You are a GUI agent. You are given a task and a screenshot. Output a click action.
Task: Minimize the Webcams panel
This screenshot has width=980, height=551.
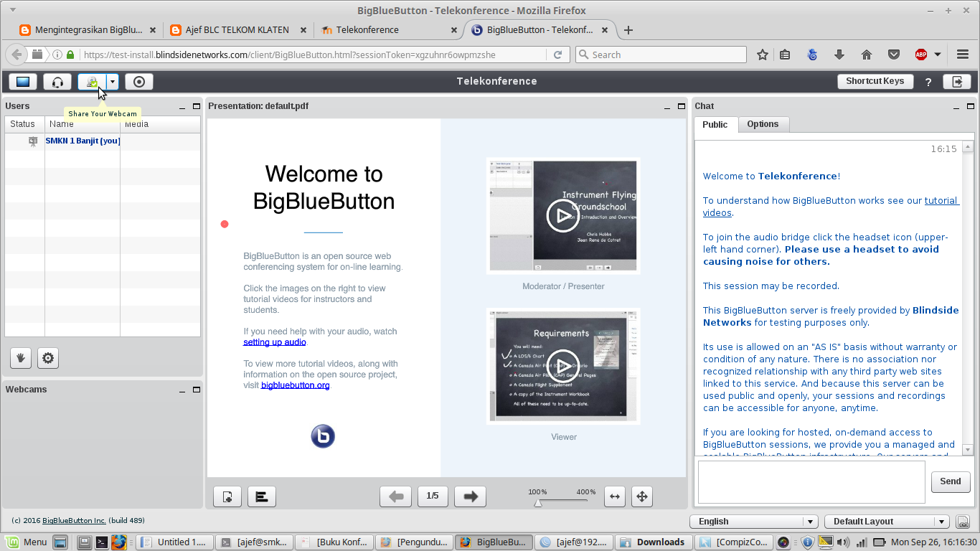[184, 390]
